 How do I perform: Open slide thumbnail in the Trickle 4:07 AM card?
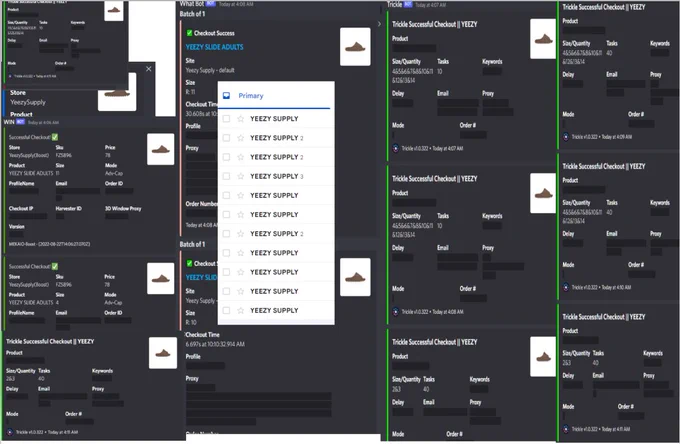coord(543,39)
